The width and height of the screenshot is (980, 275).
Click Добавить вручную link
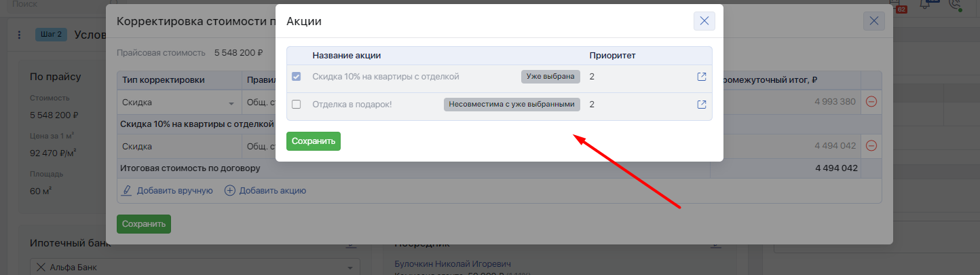(167, 191)
